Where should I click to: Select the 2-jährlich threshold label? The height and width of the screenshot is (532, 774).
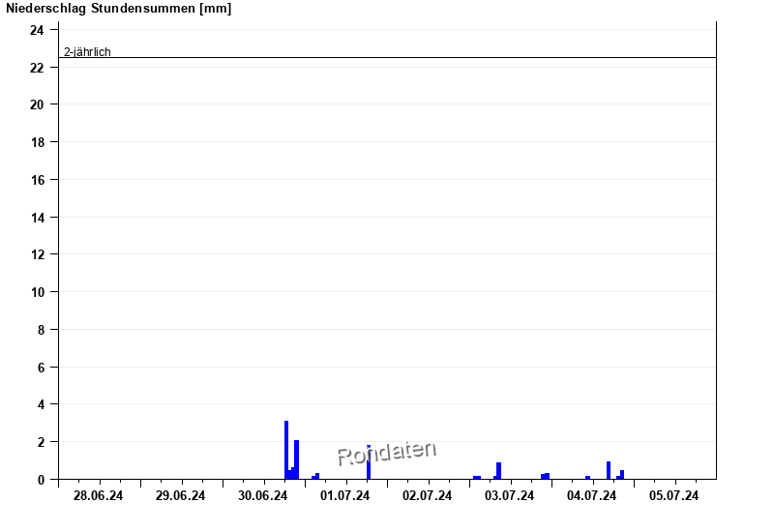[87, 52]
